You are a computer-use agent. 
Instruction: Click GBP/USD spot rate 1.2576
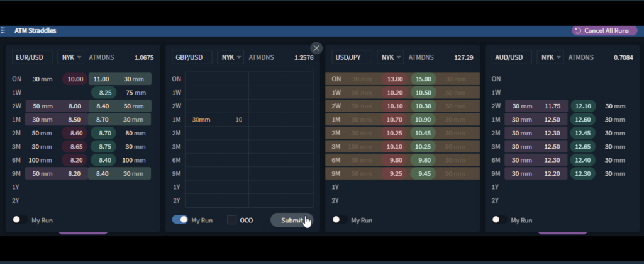coord(304,57)
